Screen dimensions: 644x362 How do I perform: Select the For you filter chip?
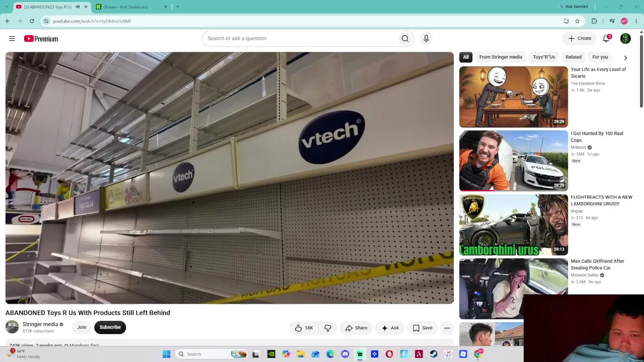tap(600, 57)
